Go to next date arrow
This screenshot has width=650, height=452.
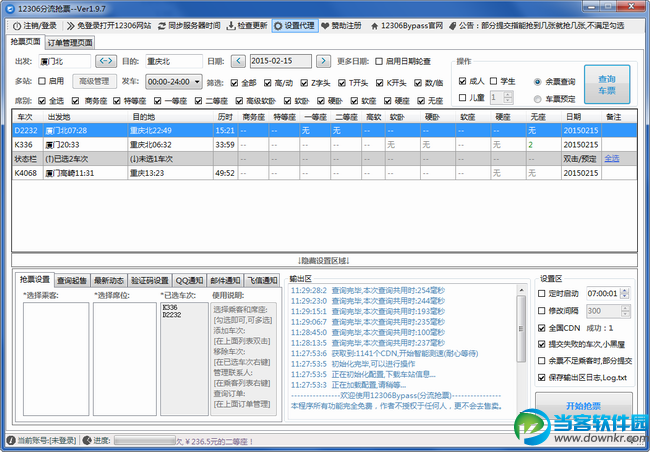(x=323, y=61)
